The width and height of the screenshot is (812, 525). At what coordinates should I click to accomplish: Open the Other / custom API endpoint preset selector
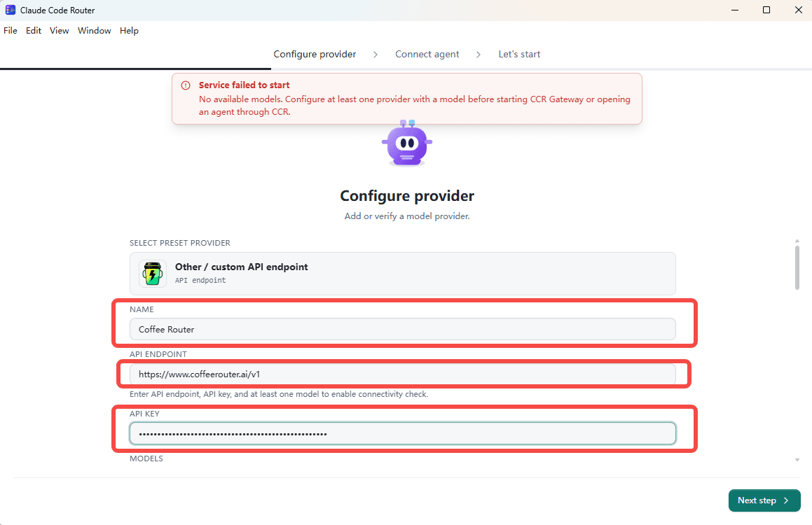402,274
